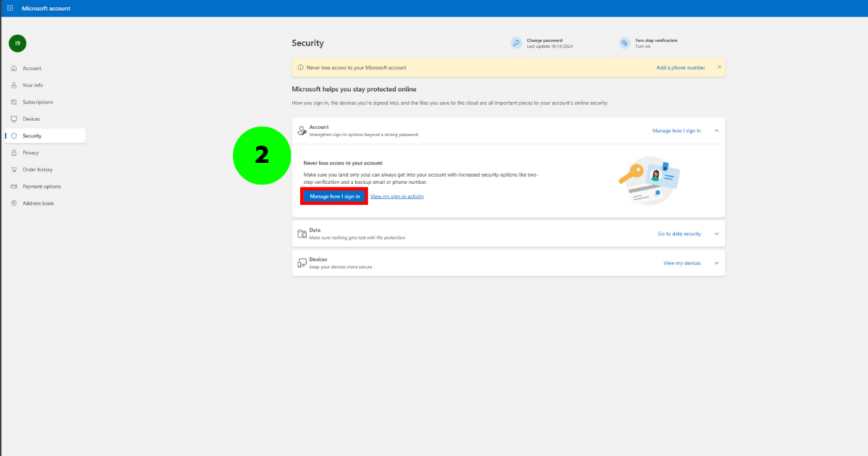Click the padlock icon beside Privacy
Viewport: 868px width, 456px height.
coord(14,153)
